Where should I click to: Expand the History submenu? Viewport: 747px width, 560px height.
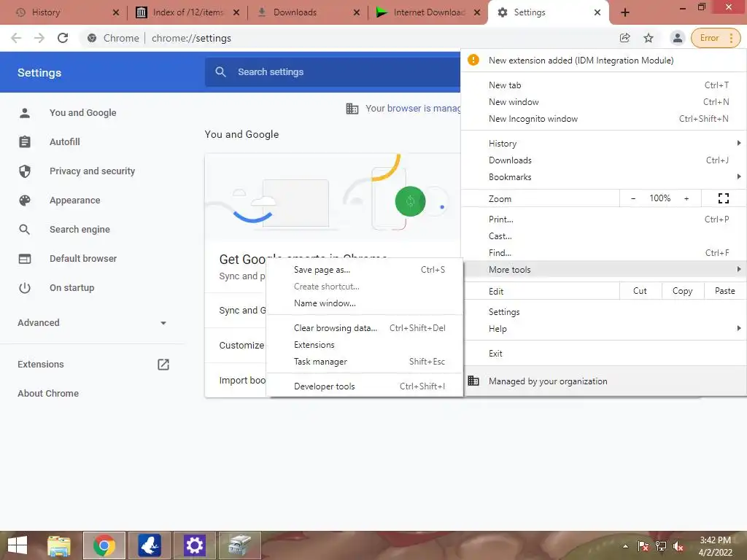(603, 144)
